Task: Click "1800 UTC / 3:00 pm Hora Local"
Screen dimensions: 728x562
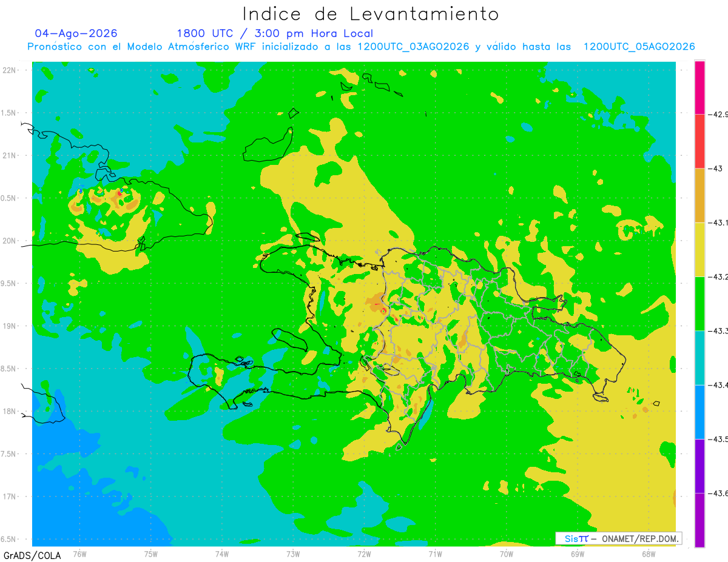Action: coord(275,33)
